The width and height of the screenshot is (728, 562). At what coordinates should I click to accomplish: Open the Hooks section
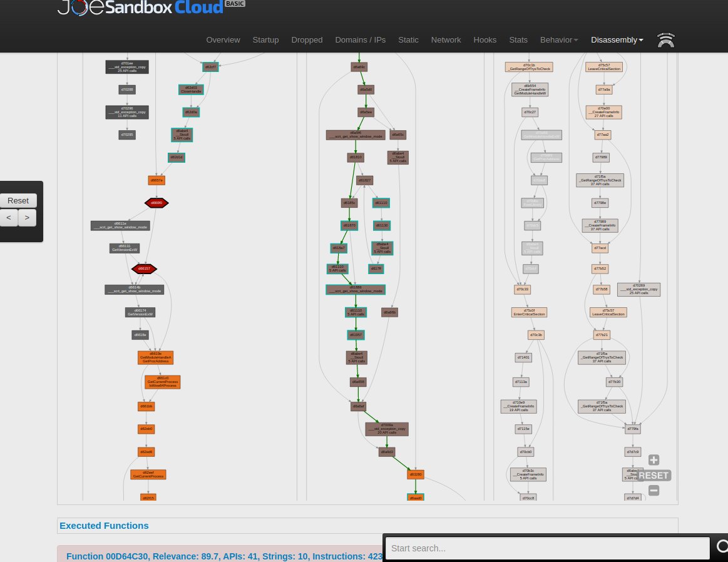click(484, 39)
